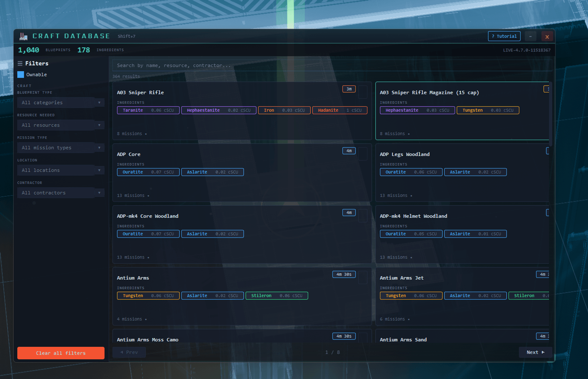Minimize the Craft Database panel
Image resolution: width=588 pixels, height=379 pixels.
point(531,36)
